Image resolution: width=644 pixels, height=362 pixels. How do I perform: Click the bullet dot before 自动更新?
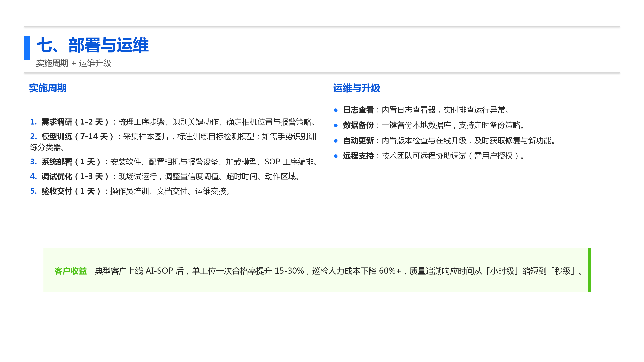point(336,141)
